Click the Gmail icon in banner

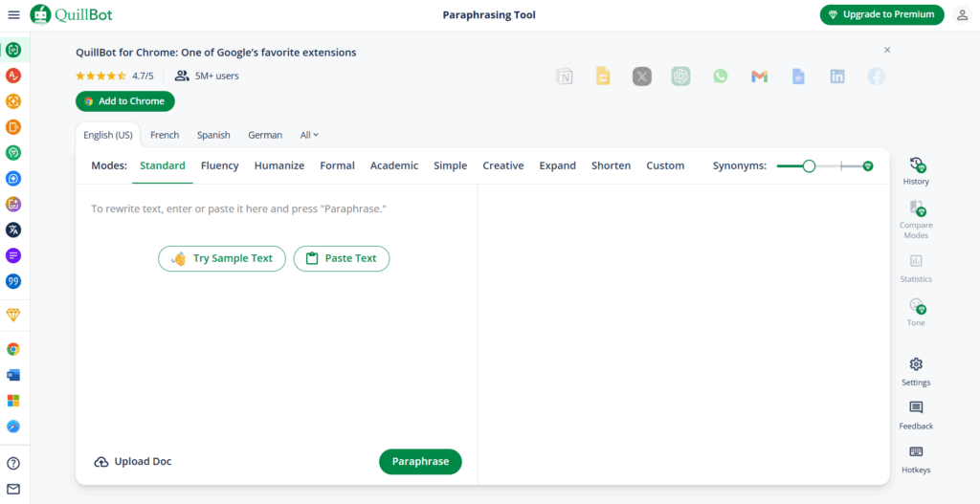click(x=759, y=77)
